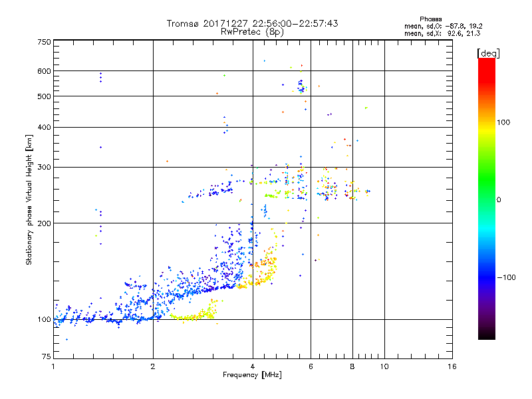Click the '0' colorbar tick label
The image size is (532, 399).
pyautogui.click(x=499, y=200)
